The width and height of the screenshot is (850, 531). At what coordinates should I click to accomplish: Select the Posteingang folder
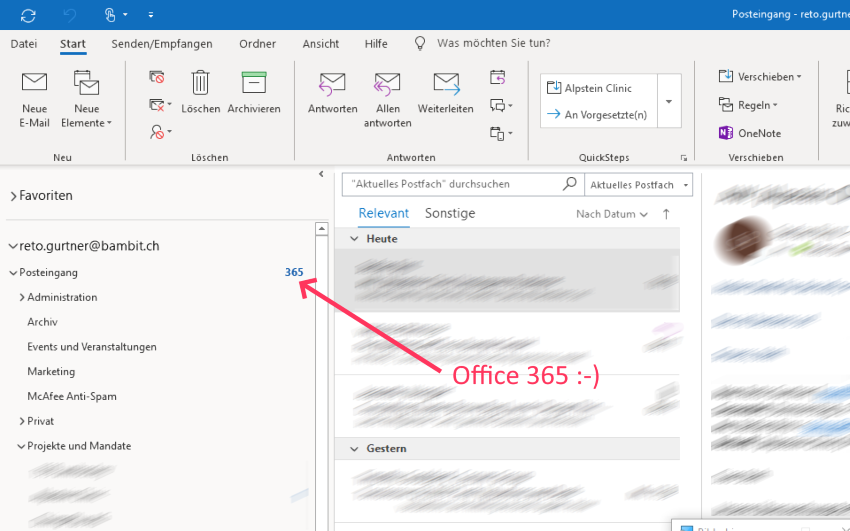pos(48,273)
